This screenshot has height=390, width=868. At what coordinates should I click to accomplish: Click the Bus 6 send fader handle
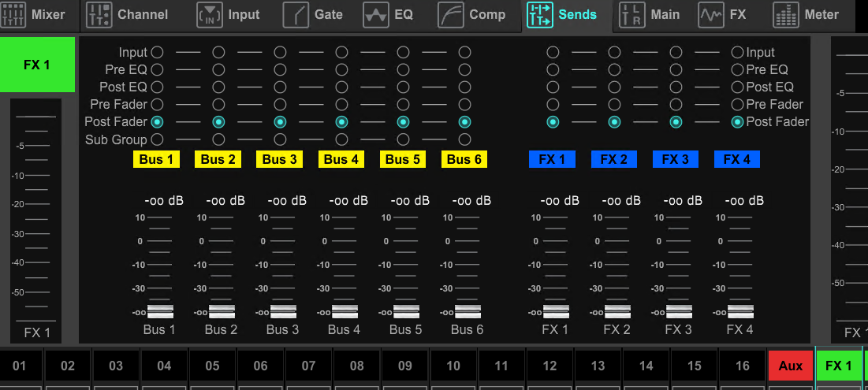(x=468, y=312)
